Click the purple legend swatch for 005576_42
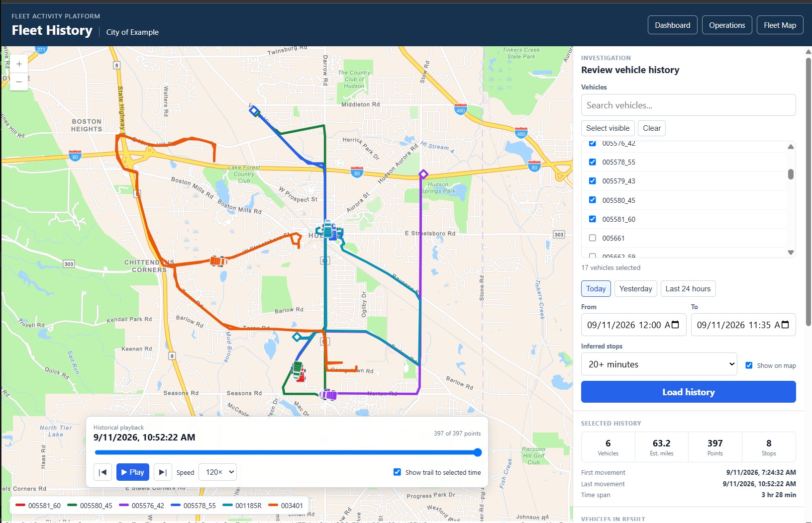Screen dimensions: 812x523 124,505
